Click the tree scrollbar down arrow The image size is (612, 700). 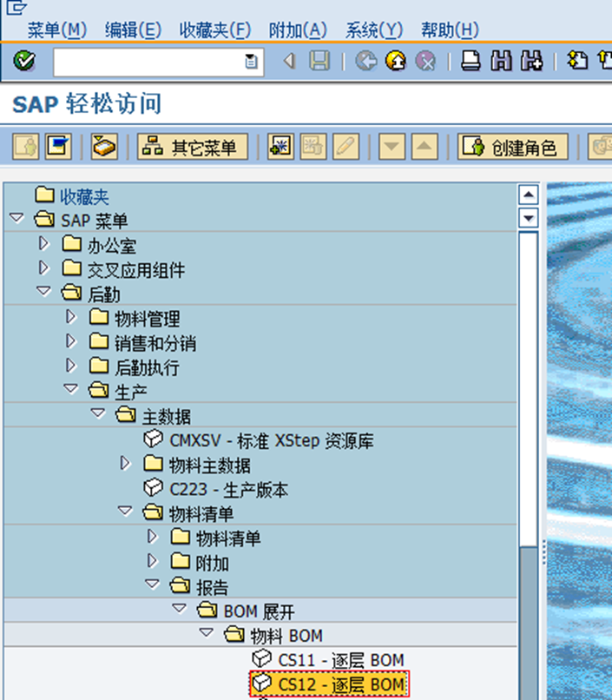[x=529, y=218]
